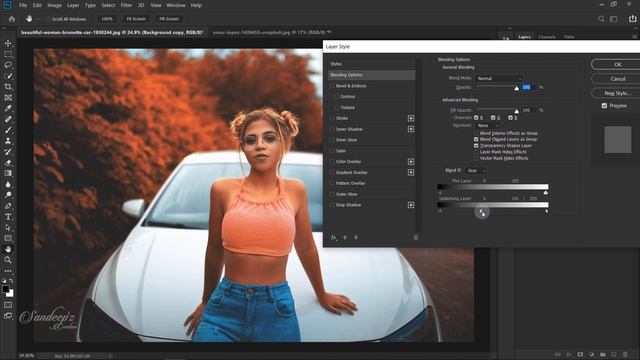This screenshot has width=640, height=360.
Task: Open the Window menu
Action: coord(176,5)
